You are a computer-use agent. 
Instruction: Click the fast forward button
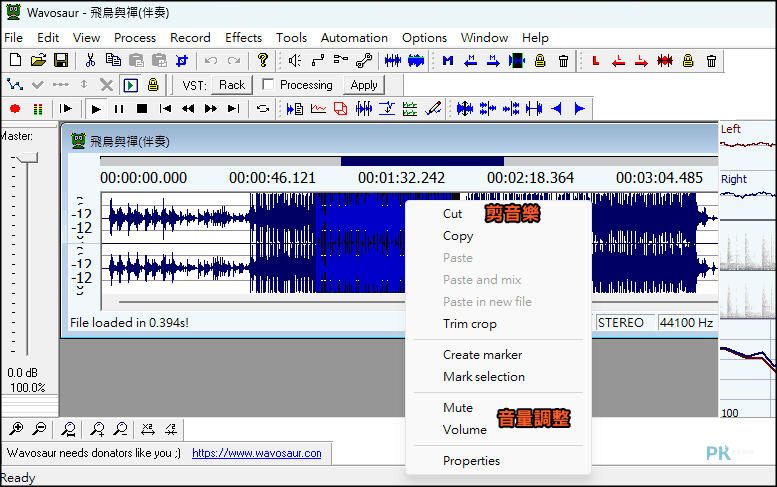coord(211,108)
